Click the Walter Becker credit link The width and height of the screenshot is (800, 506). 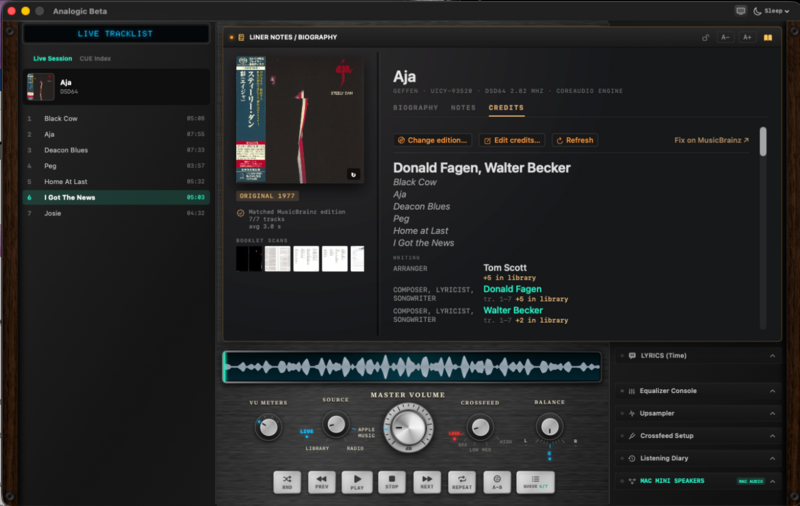pos(513,311)
